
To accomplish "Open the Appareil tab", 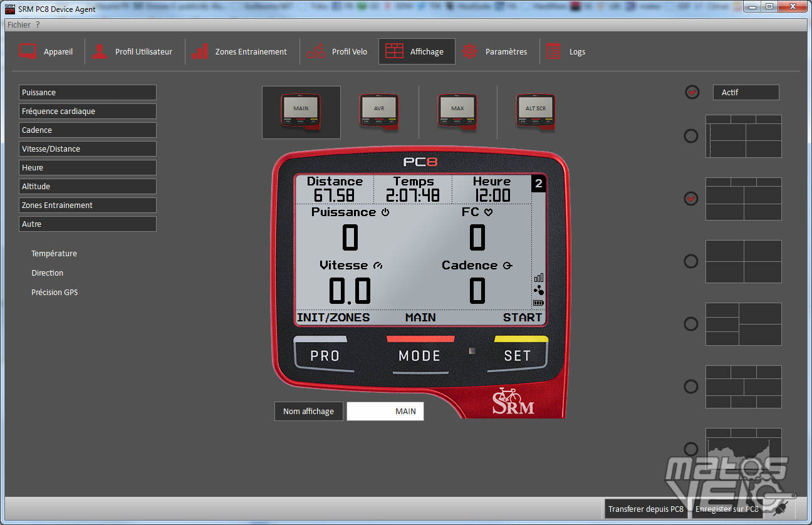I will [46, 51].
